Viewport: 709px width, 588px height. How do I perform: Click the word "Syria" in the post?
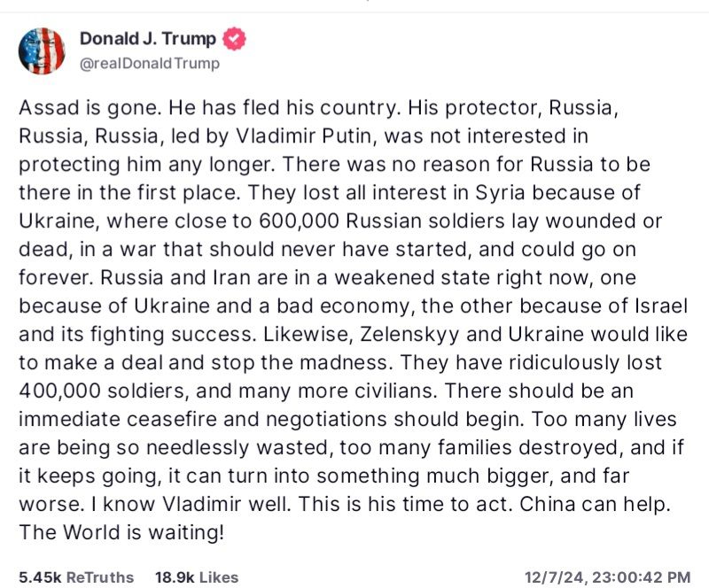500,193
